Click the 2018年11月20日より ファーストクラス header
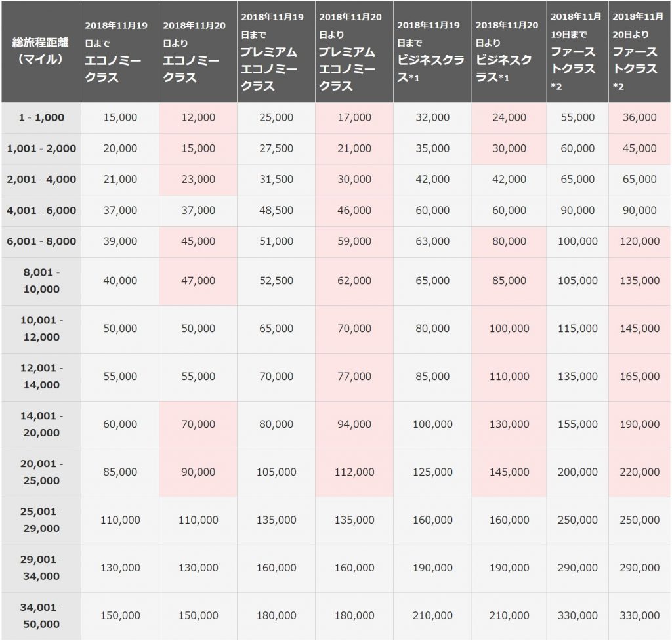 pyautogui.click(x=639, y=51)
